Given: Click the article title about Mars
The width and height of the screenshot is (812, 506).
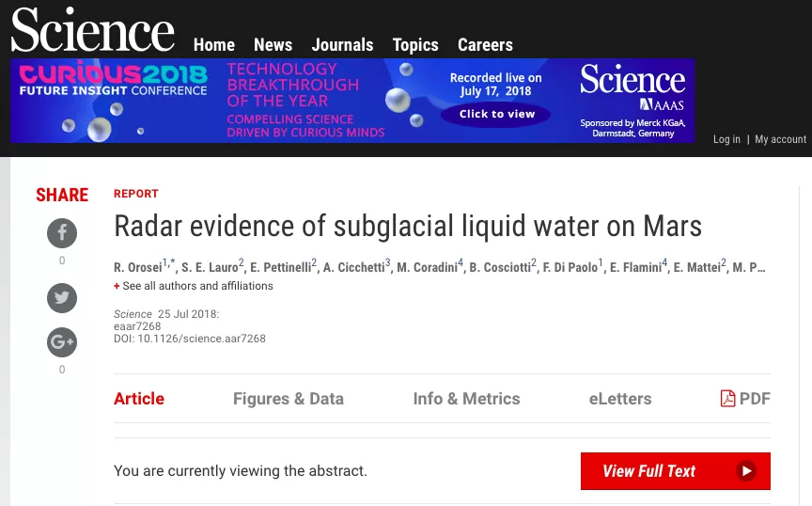Looking at the screenshot, I should pyautogui.click(x=408, y=227).
